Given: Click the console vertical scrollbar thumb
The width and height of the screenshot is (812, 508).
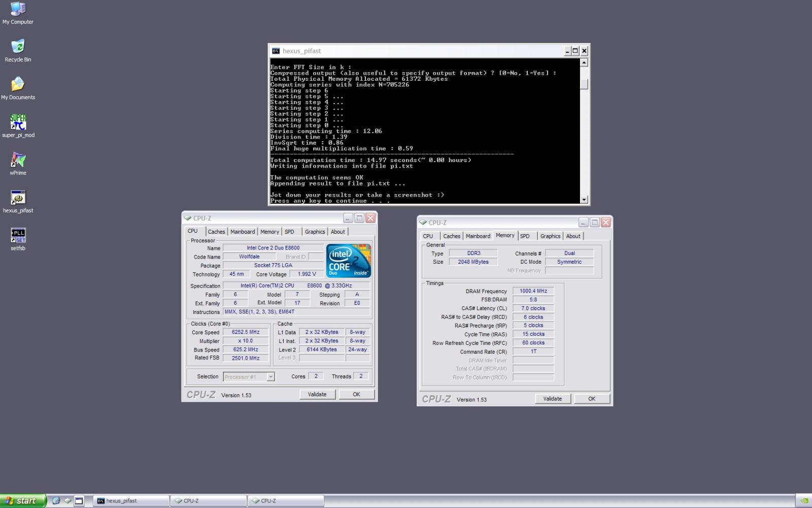Looking at the screenshot, I should click(x=584, y=84).
